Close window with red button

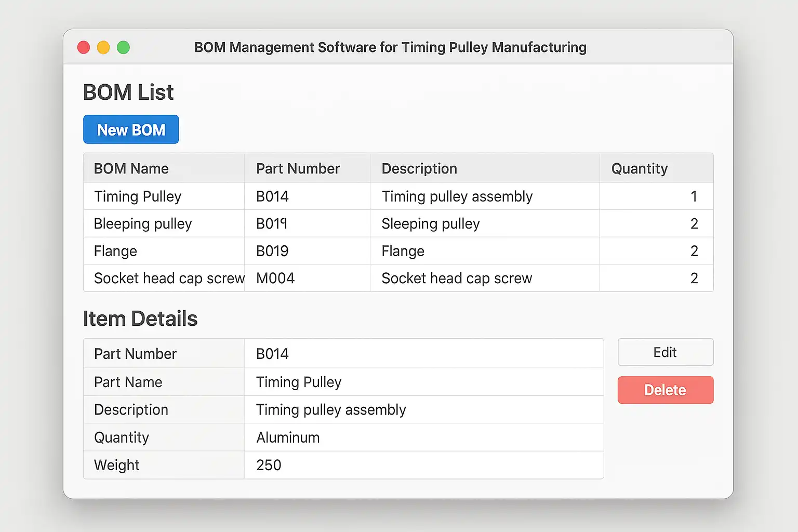[84, 48]
